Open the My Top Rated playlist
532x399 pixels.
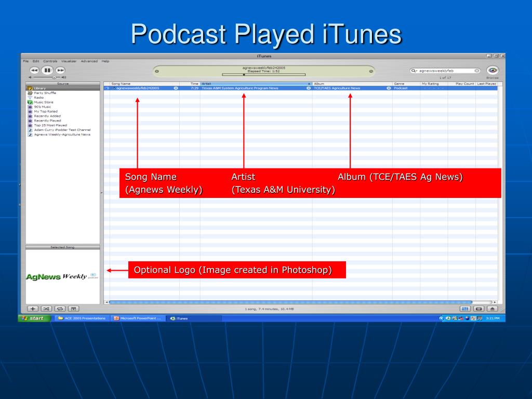(x=46, y=111)
